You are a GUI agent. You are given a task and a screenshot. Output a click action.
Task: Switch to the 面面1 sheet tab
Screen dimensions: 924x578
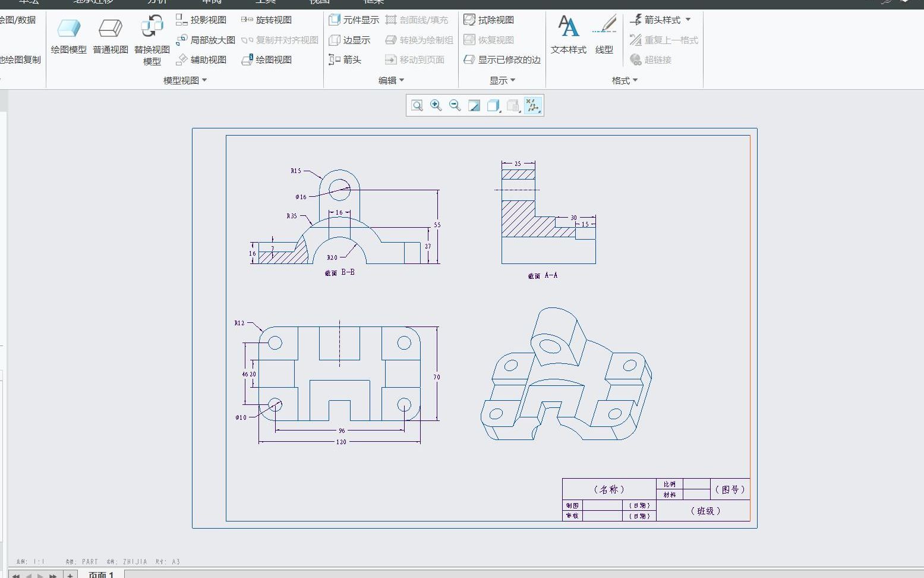(x=101, y=573)
